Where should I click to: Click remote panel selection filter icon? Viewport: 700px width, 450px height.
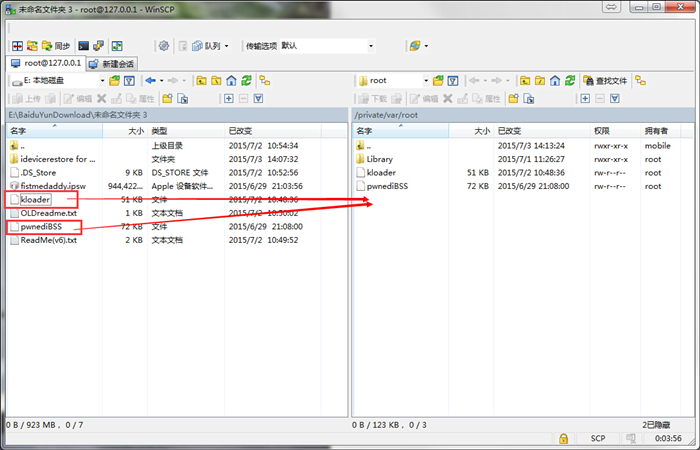[615, 99]
